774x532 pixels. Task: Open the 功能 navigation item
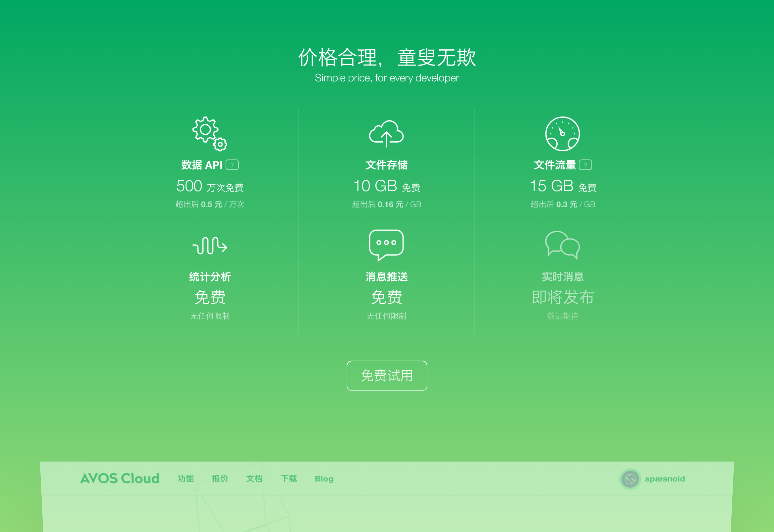[186, 479]
